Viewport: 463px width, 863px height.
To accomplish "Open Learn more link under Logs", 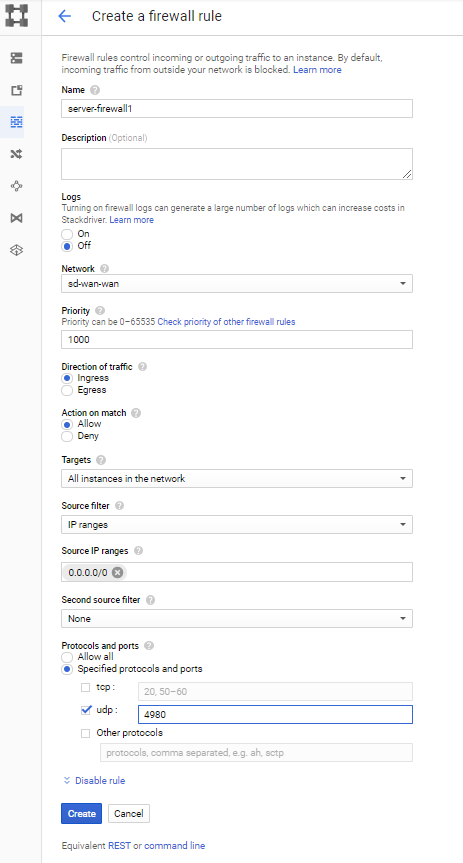I will (x=132, y=220).
